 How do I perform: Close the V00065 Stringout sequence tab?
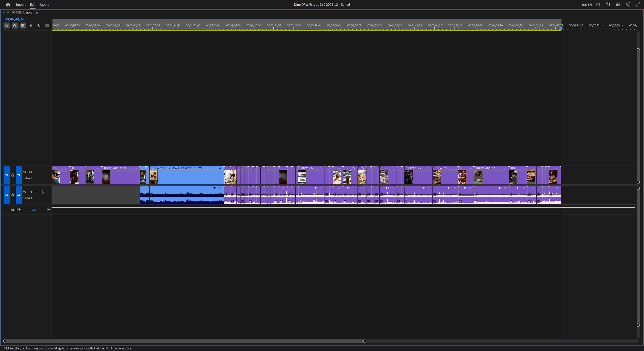tap(4, 12)
